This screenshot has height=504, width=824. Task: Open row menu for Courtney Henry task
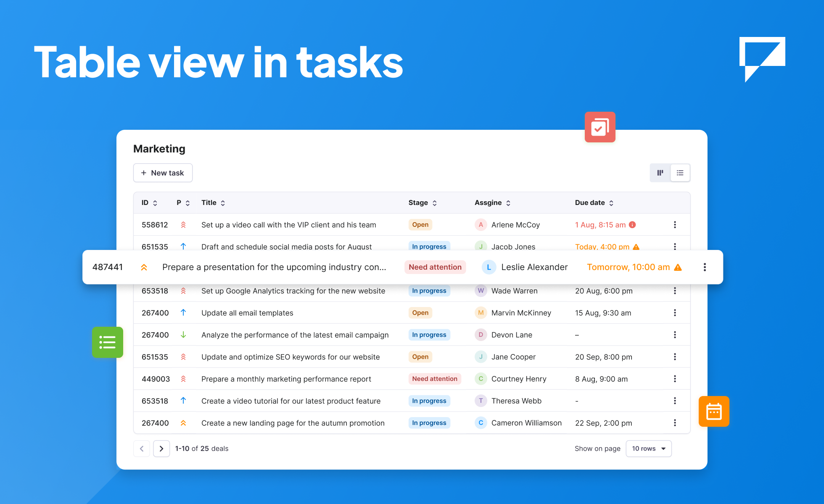(x=675, y=379)
